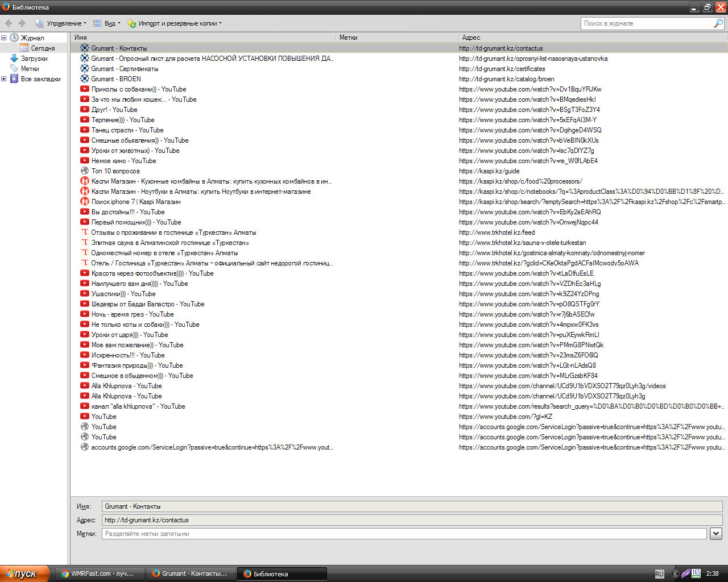Select канал "alla khlupnova" - YouTube entry
The height and width of the screenshot is (582, 728).
coord(399,406)
